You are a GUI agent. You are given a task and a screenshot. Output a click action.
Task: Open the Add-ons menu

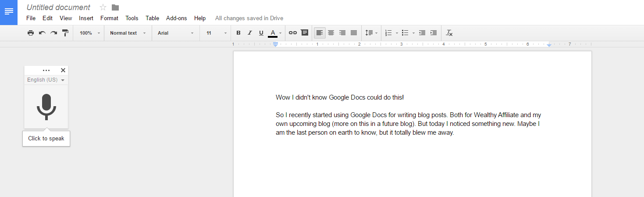point(176,18)
